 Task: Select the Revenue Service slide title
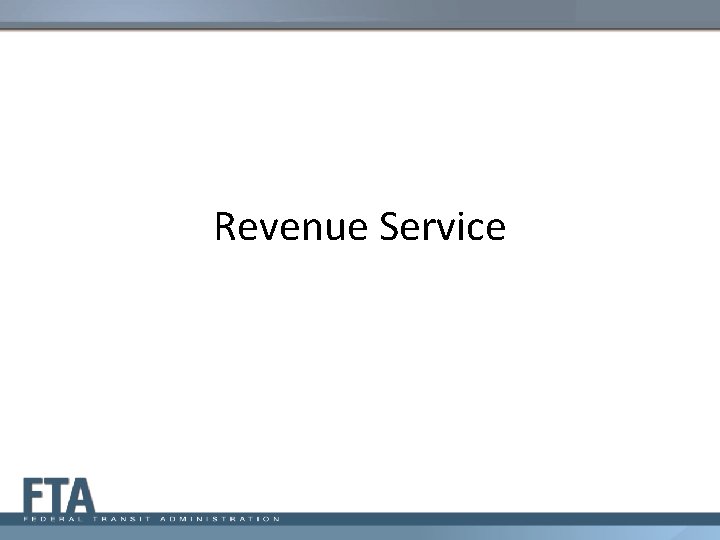[x=360, y=226]
